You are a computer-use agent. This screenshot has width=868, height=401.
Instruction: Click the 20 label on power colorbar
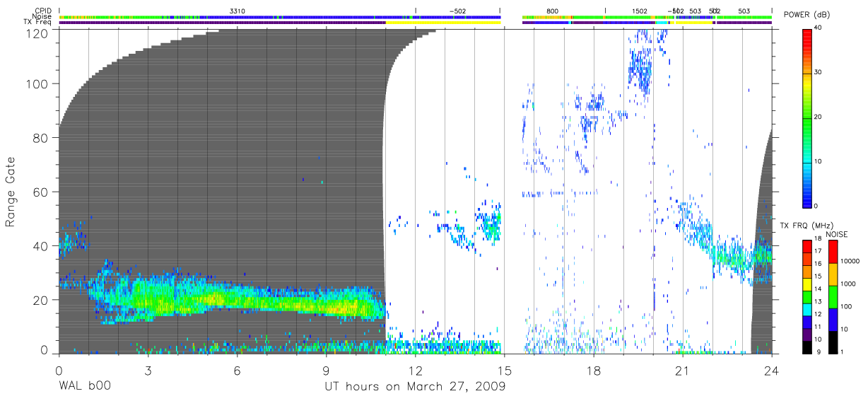tap(819, 117)
